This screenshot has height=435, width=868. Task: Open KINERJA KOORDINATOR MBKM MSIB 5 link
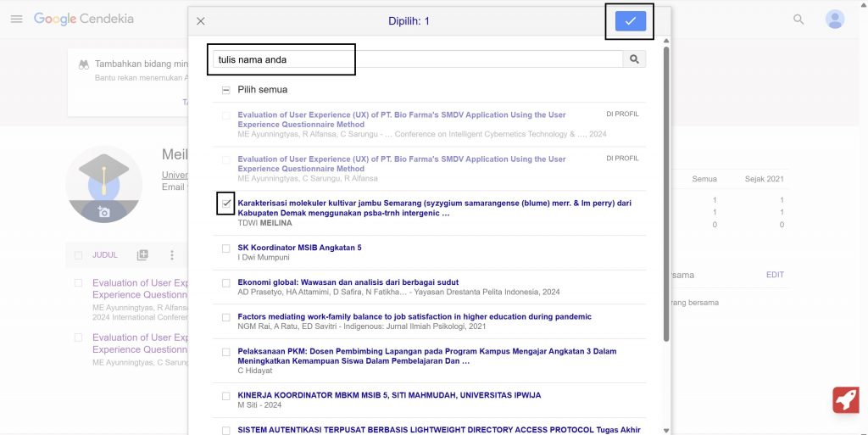(389, 395)
